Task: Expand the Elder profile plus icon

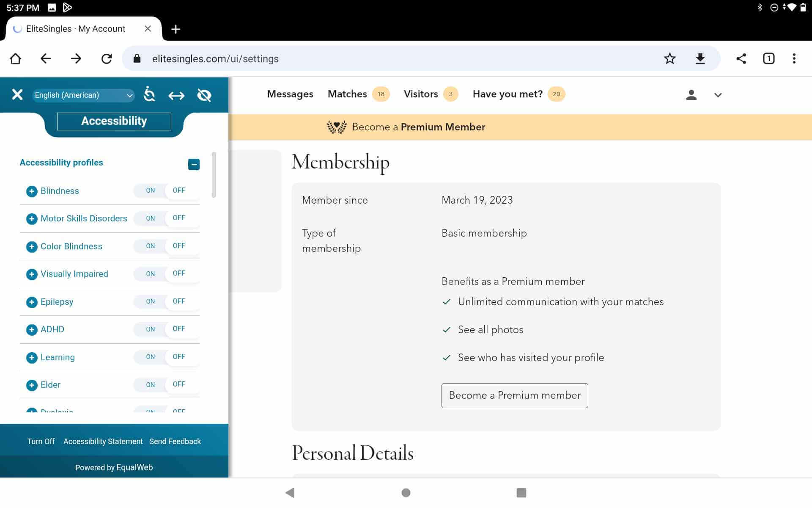Action: (32, 385)
